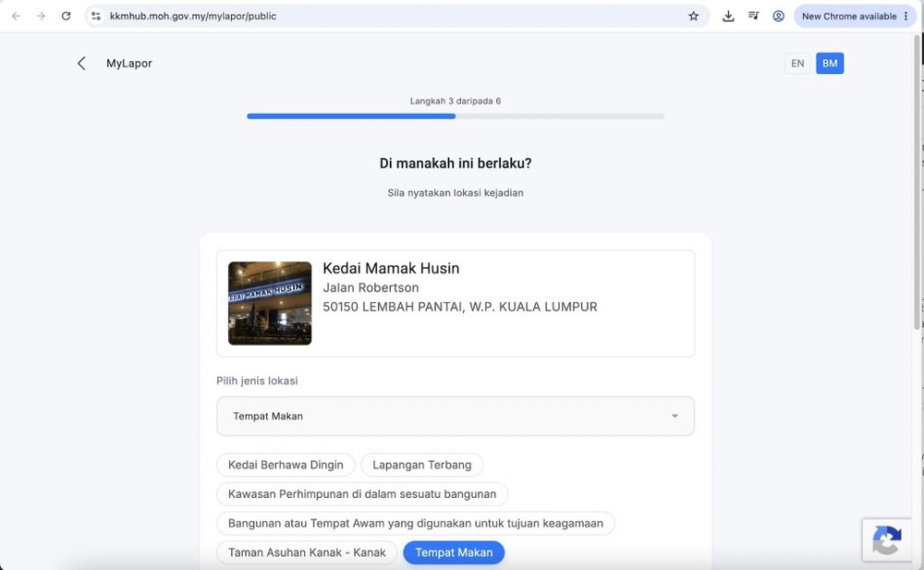Select the blue Tempat Makan chip
This screenshot has height=570, width=924.
454,552
